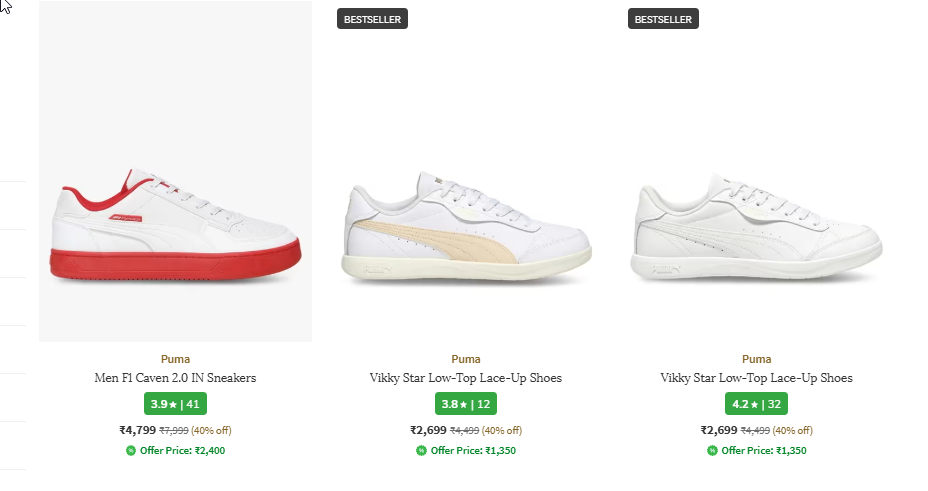928x491 pixels.
Task: Click the Puma brand label under the all-white shoe
Action: click(x=757, y=359)
